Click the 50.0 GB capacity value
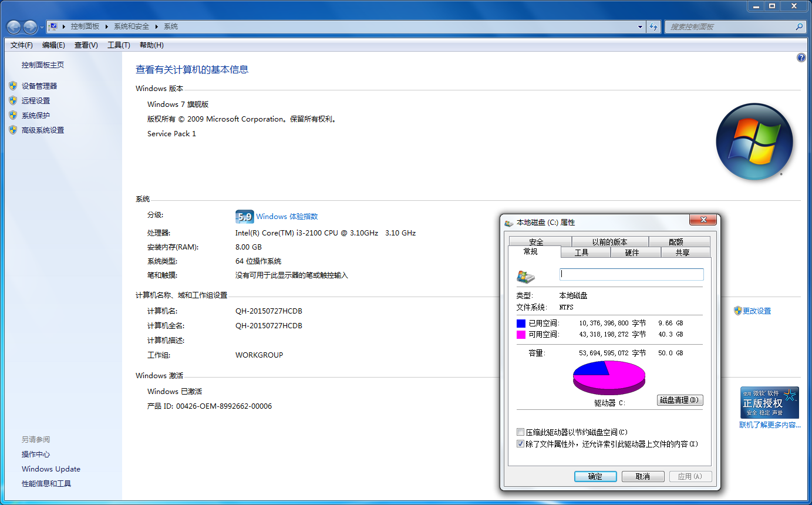Screen dimensions: 812x505 (x=671, y=353)
